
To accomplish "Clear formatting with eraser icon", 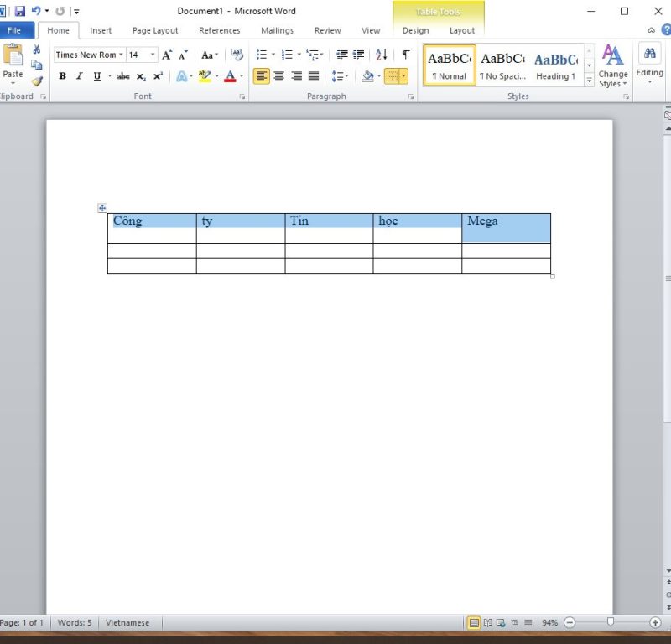I will pyautogui.click(x=237, y=55).
